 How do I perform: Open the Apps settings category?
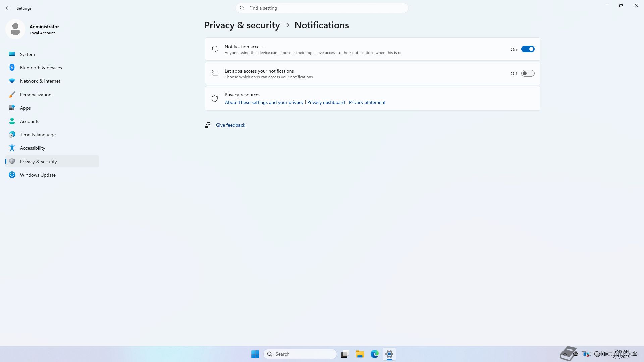[x=25, y=108]
